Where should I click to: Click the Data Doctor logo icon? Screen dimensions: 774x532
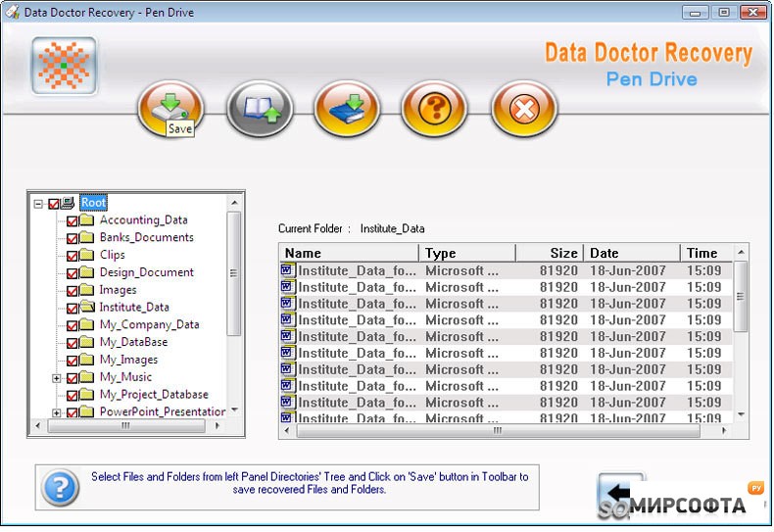point(64,66)
